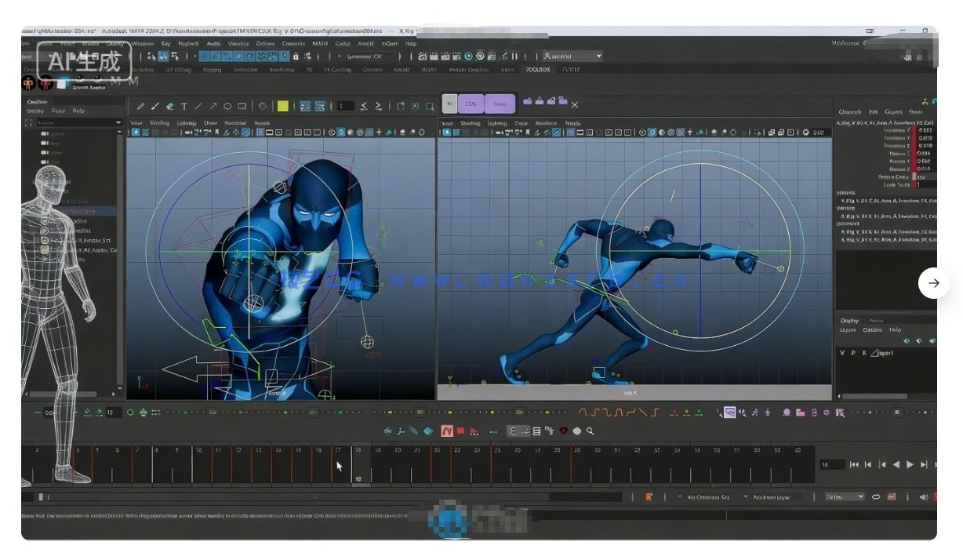Click the red N icon above timeline
The height and width of the screenshot is (560, 963).
(x=447, y=431)
